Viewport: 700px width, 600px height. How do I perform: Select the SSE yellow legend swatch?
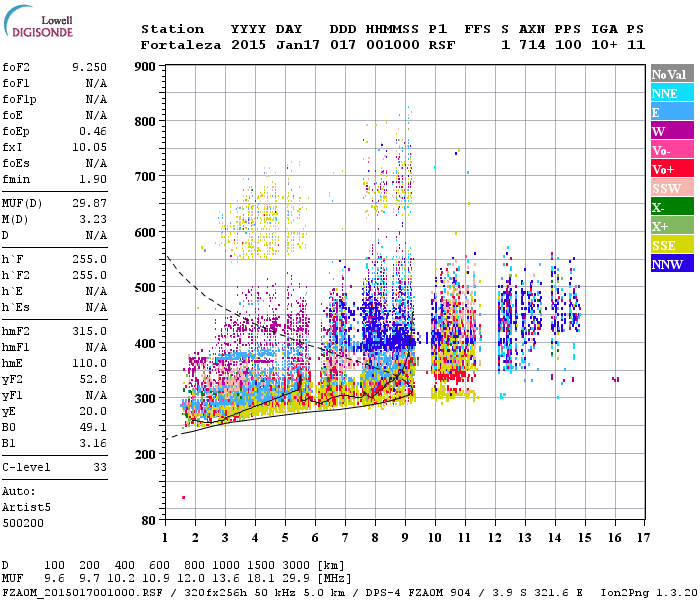pyautogui.click(x=672, y=245)
